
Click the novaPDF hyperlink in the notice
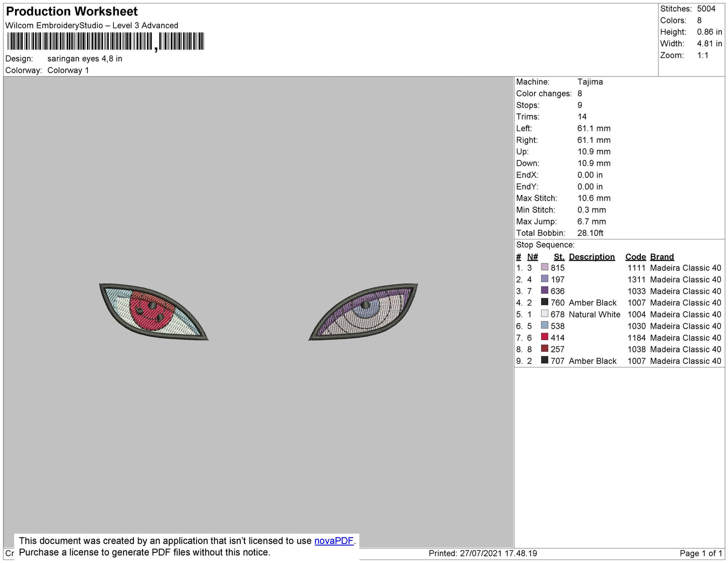point(334,541)
